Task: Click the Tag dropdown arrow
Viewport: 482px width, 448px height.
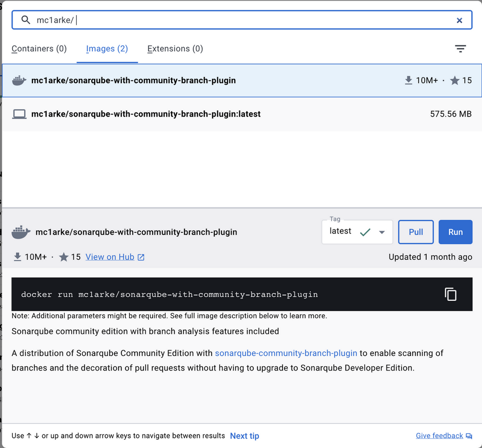Action: 382,232
